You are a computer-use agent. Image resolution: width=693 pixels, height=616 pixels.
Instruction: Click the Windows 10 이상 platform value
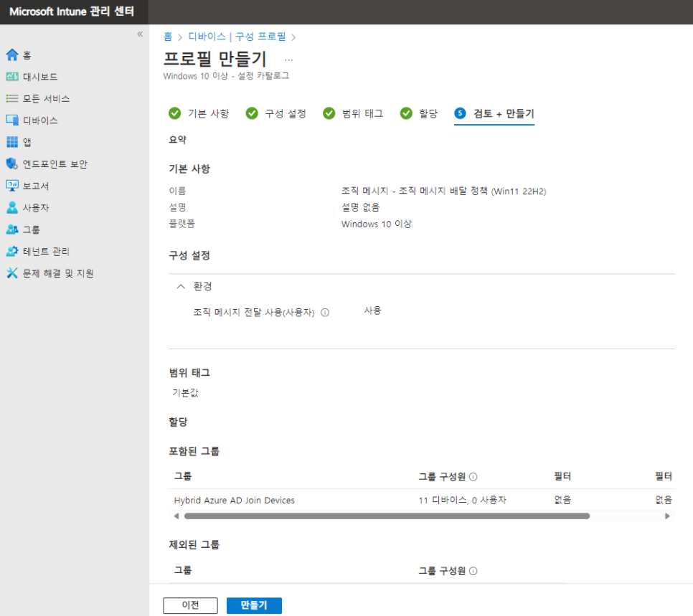pyautogui.click(x=376, y=224)
